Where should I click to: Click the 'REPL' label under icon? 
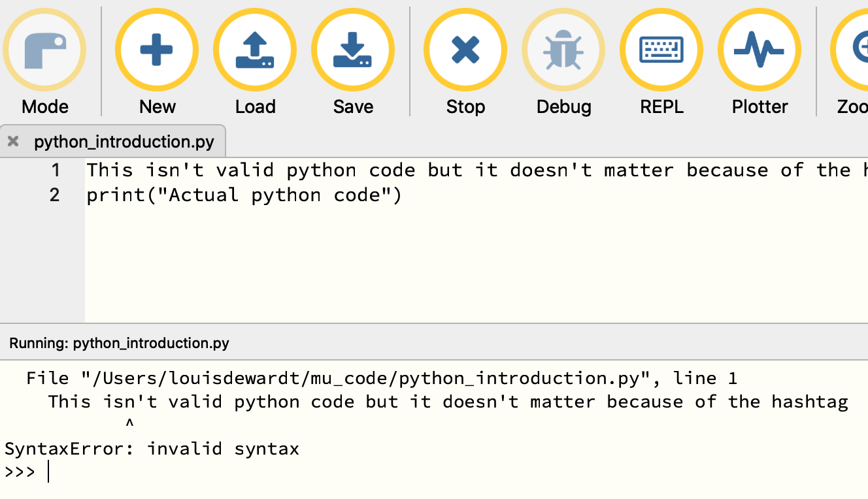pos(661,106)
